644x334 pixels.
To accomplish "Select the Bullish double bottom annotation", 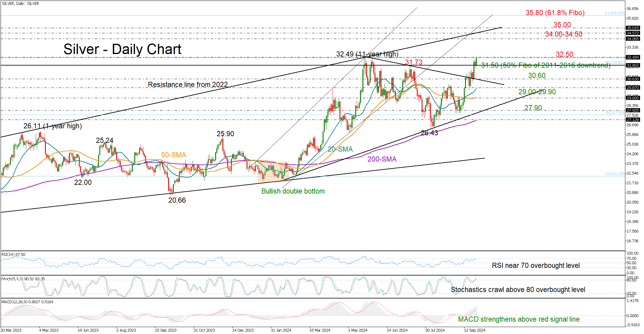I will point(293,191).
